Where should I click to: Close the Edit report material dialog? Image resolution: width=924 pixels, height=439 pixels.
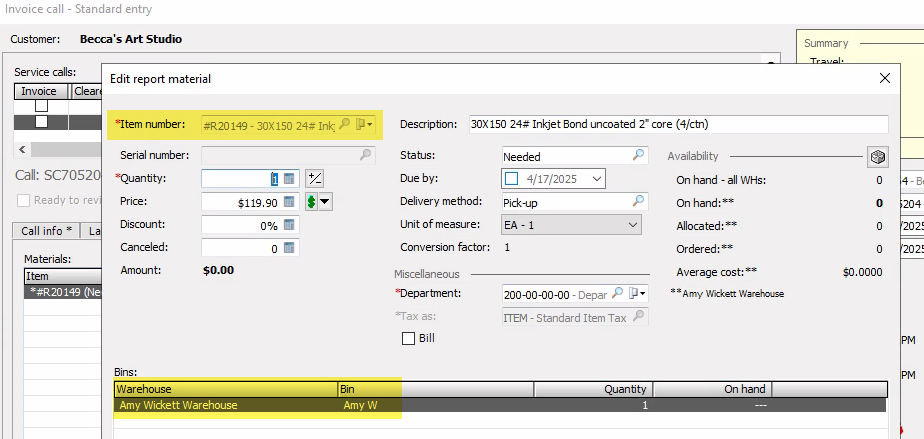coord(884,78)
